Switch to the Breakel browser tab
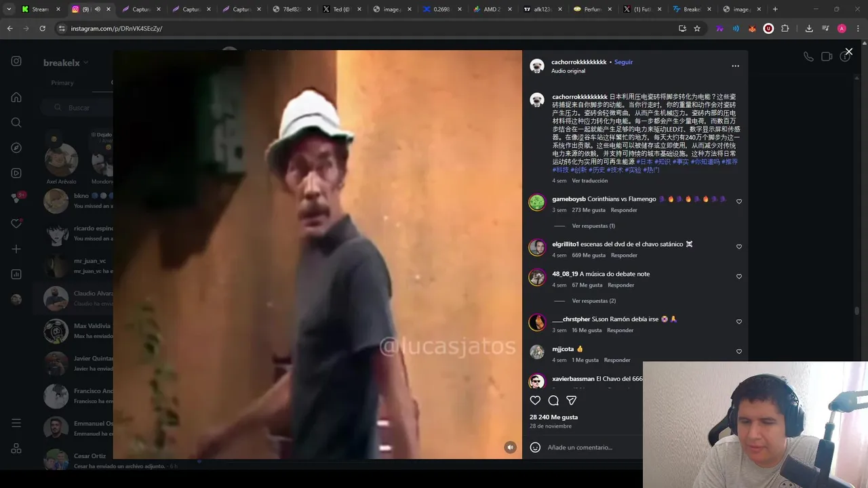 (692, 9)
